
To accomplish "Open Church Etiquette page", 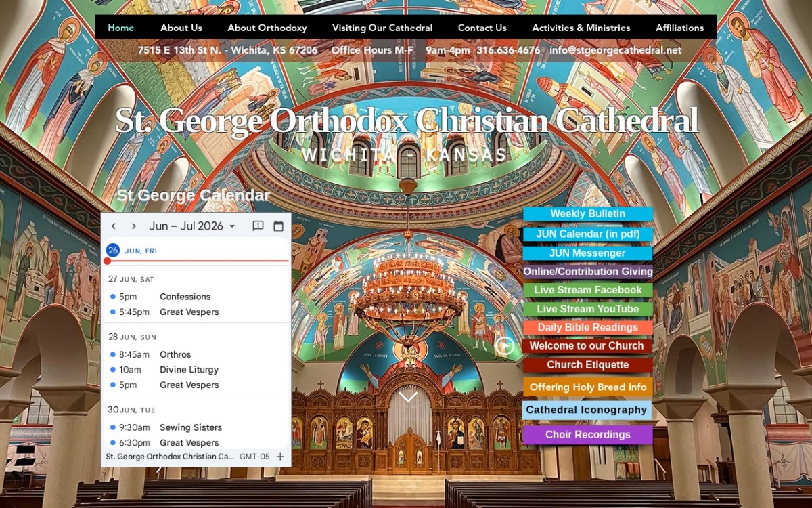I will point(587,365).
